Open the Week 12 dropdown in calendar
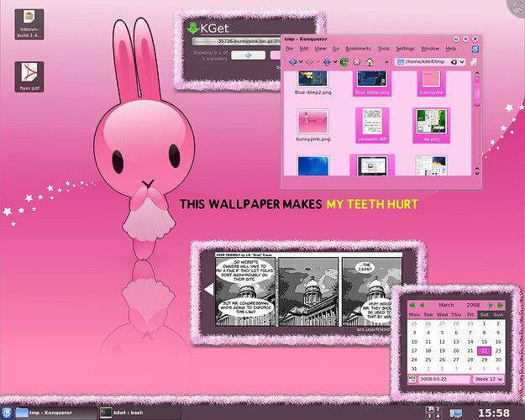 (x=489, y=379)
